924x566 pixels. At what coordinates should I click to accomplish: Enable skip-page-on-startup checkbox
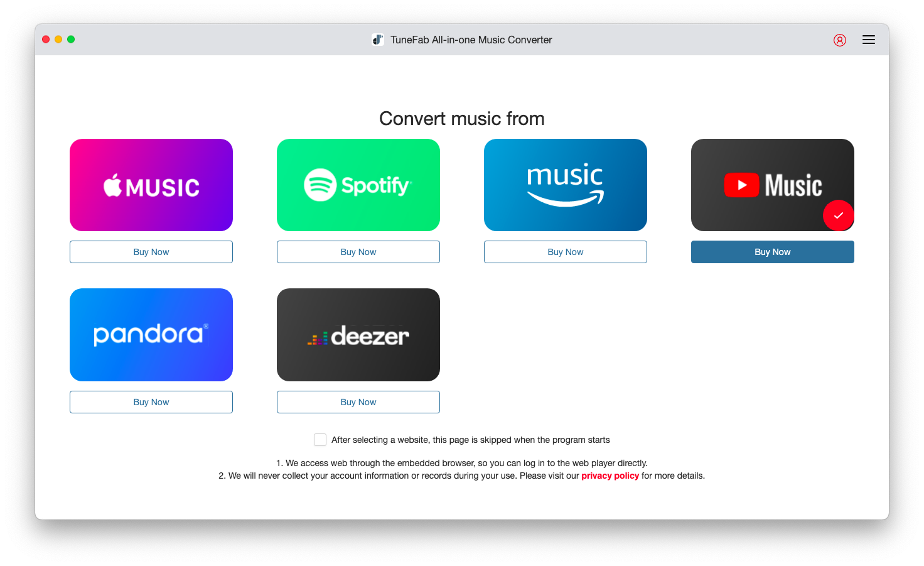[320, 440]
